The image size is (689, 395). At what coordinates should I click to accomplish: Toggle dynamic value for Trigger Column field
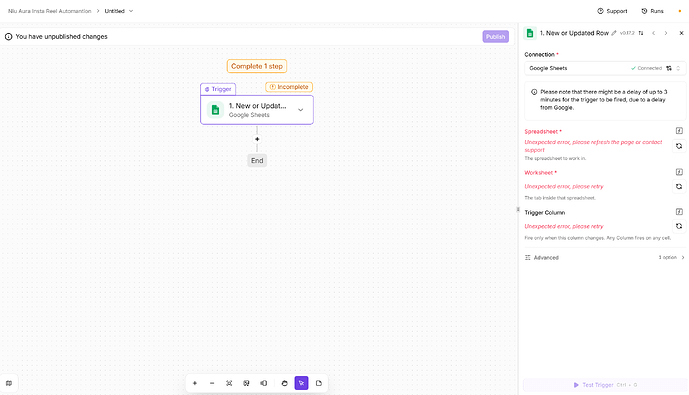[679, 212]
